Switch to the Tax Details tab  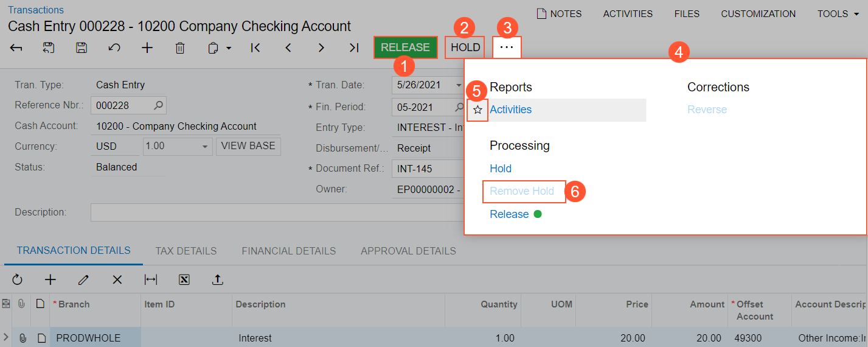(186, 251)
